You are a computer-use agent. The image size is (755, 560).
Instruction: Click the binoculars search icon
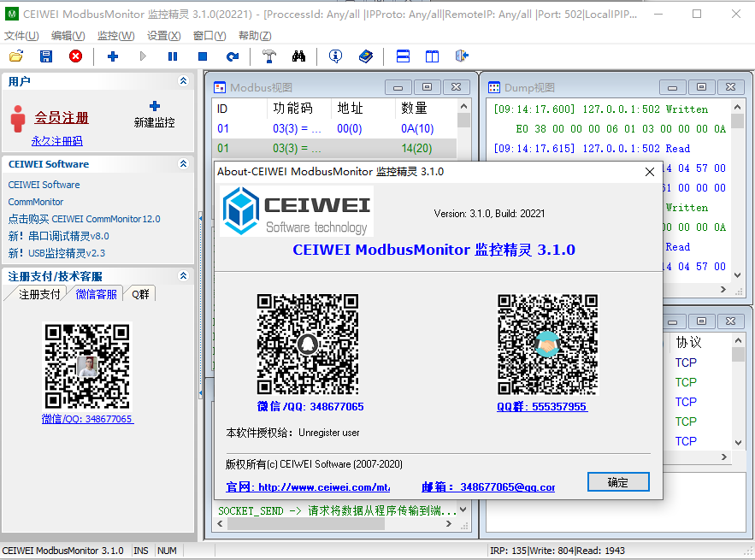coord(298,56)
